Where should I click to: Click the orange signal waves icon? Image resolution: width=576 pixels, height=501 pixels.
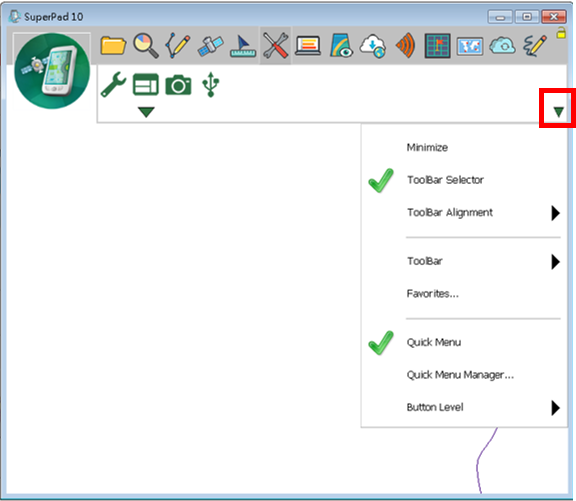pos(406,46)
